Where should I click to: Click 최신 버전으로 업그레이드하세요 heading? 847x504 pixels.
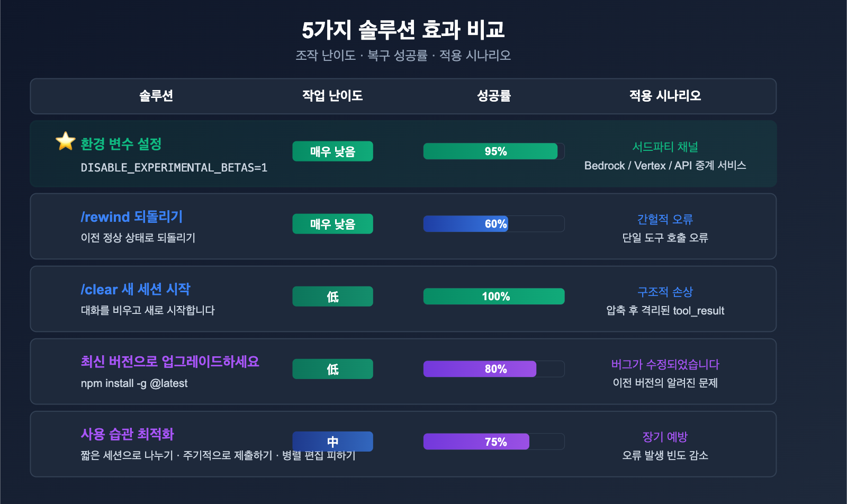[170, 362]
